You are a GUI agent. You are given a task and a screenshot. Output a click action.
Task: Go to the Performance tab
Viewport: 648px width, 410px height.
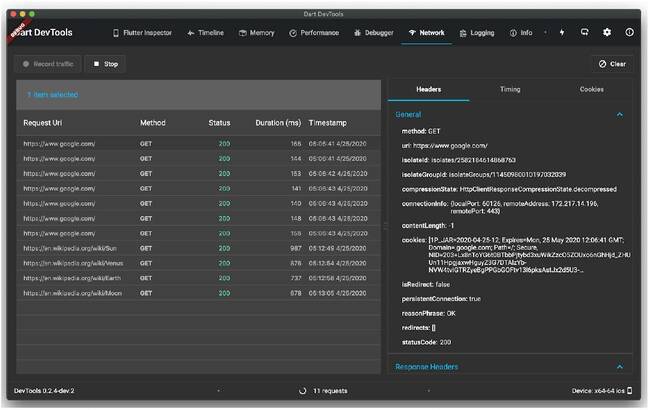(x=314, y=33)
